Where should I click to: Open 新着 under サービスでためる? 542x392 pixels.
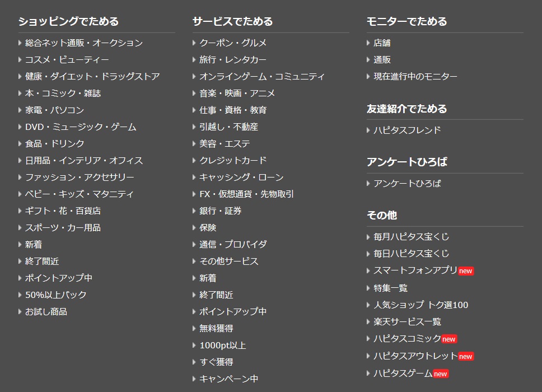[x=208, y=278]
